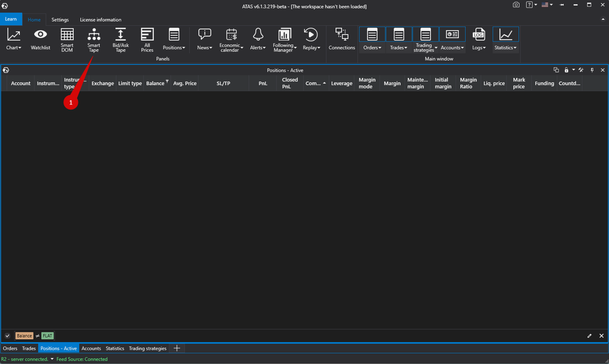
Task: Open the Economic calendar icon
Action: coord(231,35)
